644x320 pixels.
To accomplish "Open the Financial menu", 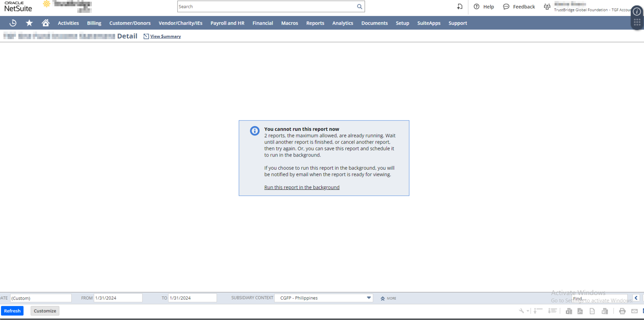I will 262,23.
